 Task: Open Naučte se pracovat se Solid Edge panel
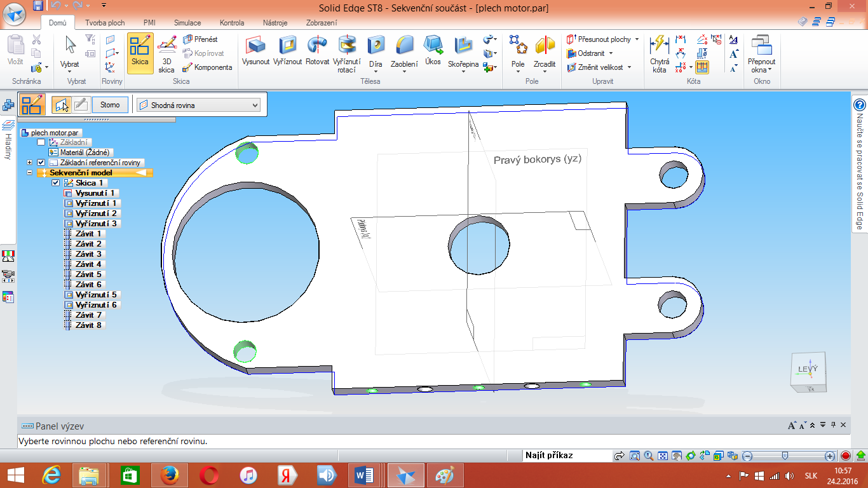click(x=860, y=165)
